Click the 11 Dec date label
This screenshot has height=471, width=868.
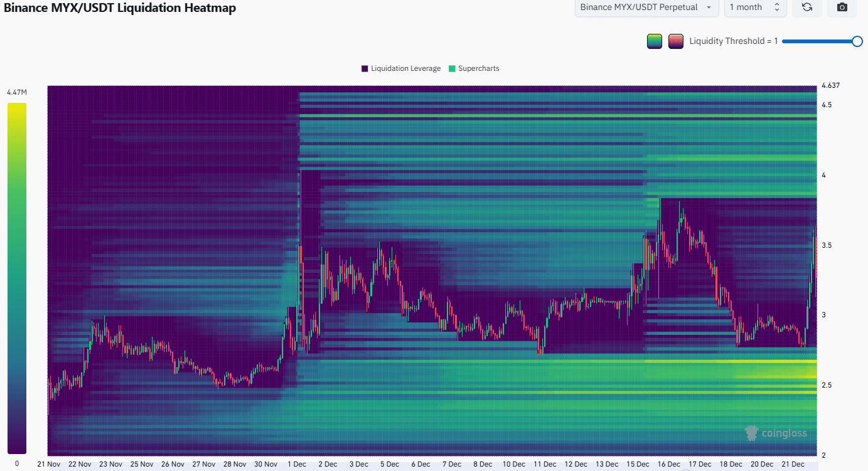(x=545, y=465)
